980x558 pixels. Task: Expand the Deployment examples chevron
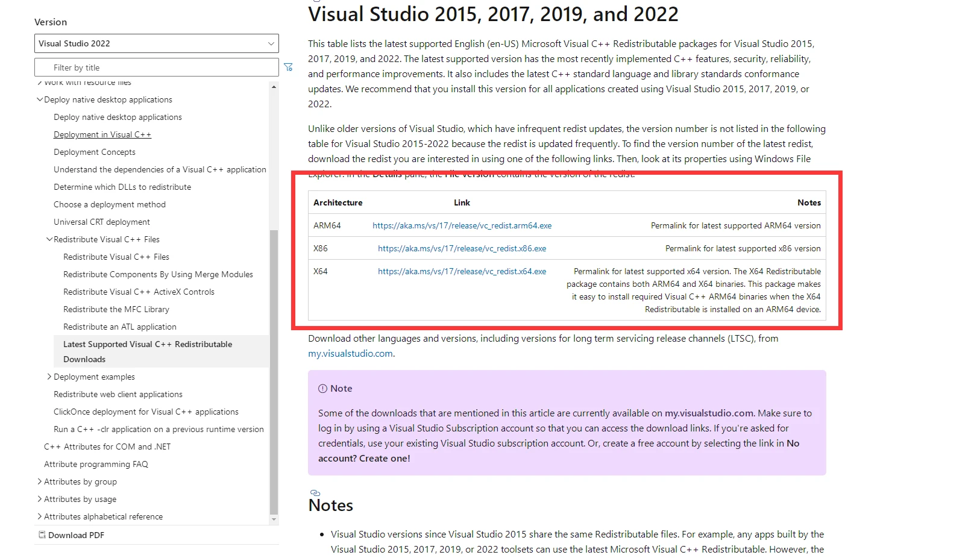49,377
